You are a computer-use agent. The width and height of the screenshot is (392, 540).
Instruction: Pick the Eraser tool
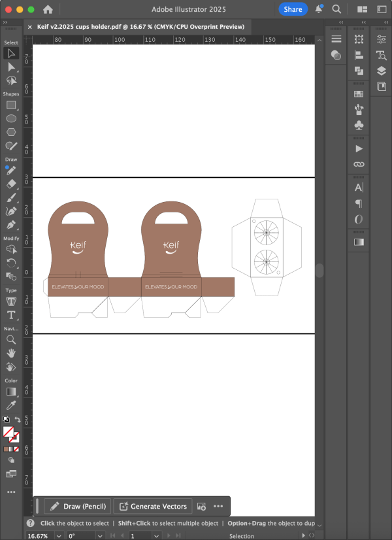pyautogui.click(x=11, y=184)
